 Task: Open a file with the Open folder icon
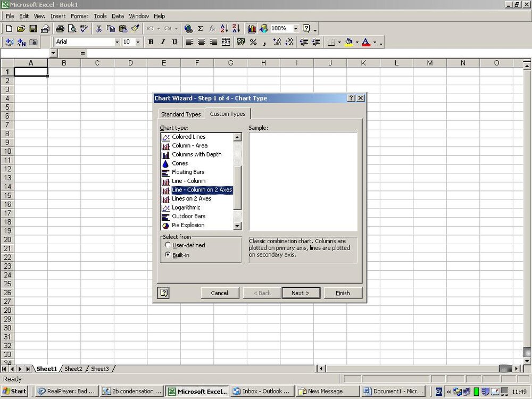[x=21, y=29]
